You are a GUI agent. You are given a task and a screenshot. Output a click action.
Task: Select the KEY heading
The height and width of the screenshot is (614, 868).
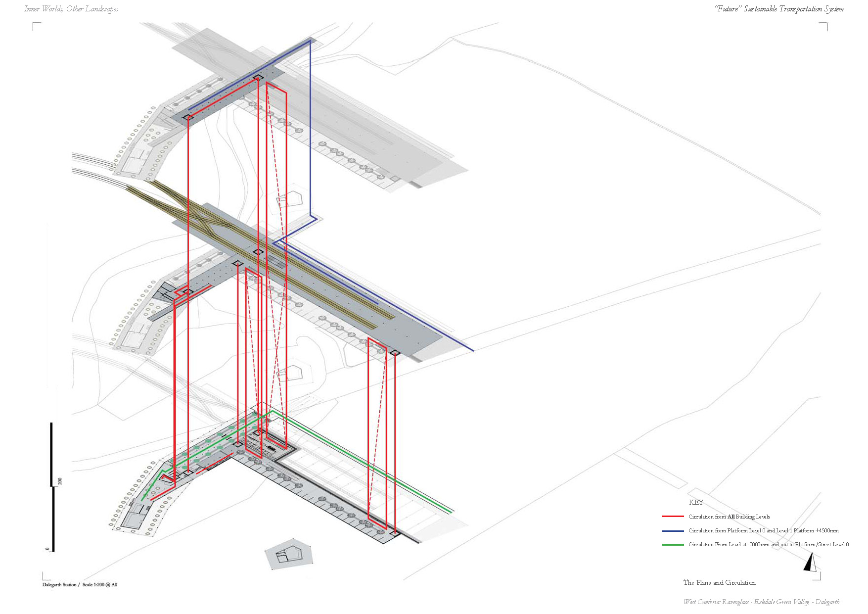point(695,502)
